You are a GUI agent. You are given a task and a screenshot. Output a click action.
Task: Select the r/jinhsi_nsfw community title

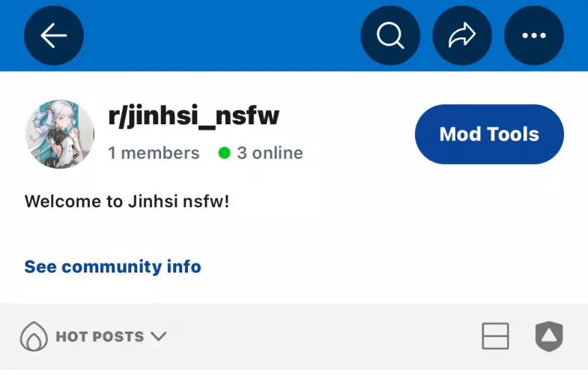click(193, 116)
